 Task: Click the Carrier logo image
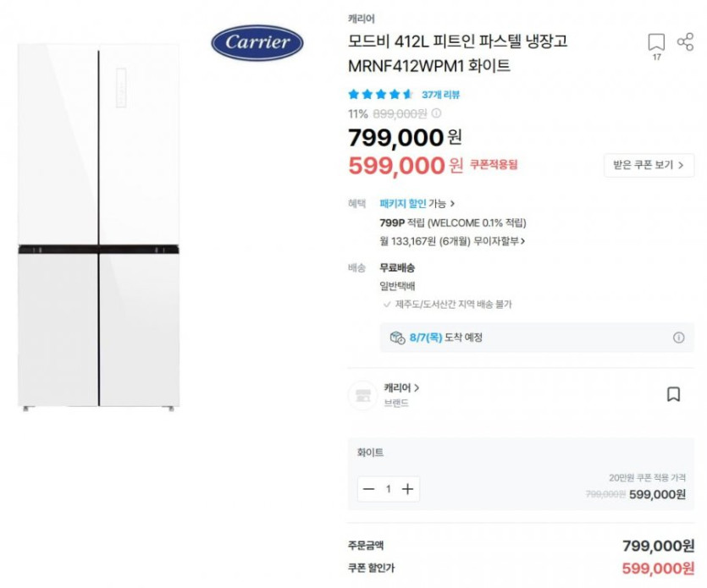[x=257, y=43]
